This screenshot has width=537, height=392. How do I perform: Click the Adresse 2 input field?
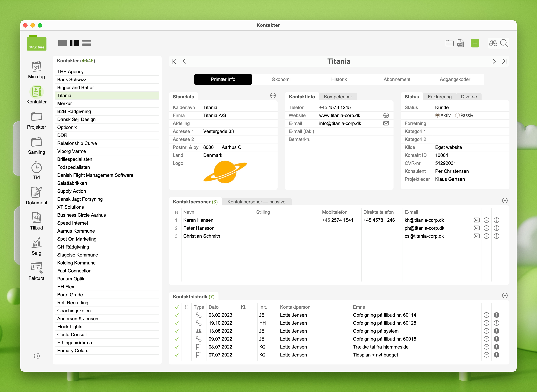click(x=238, y=139)
